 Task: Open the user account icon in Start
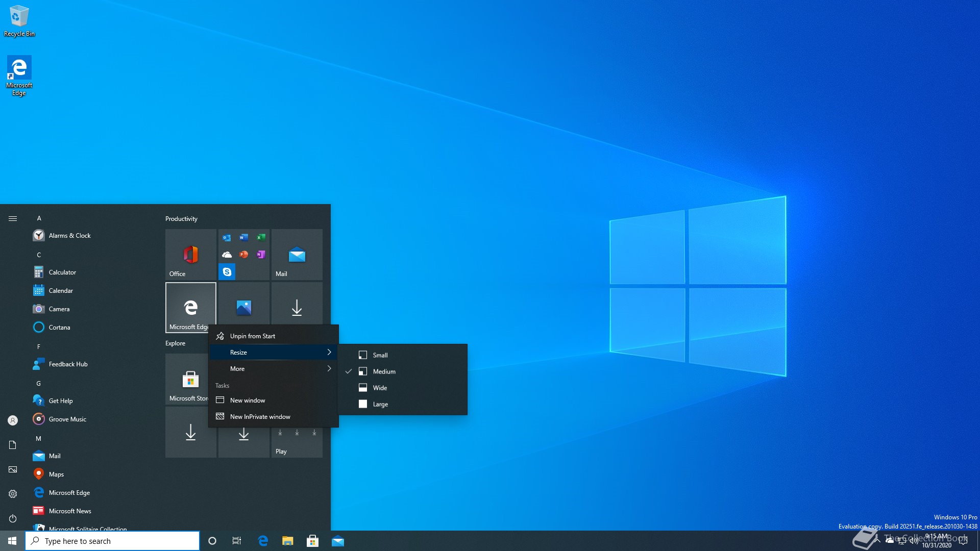click(13, 420)
